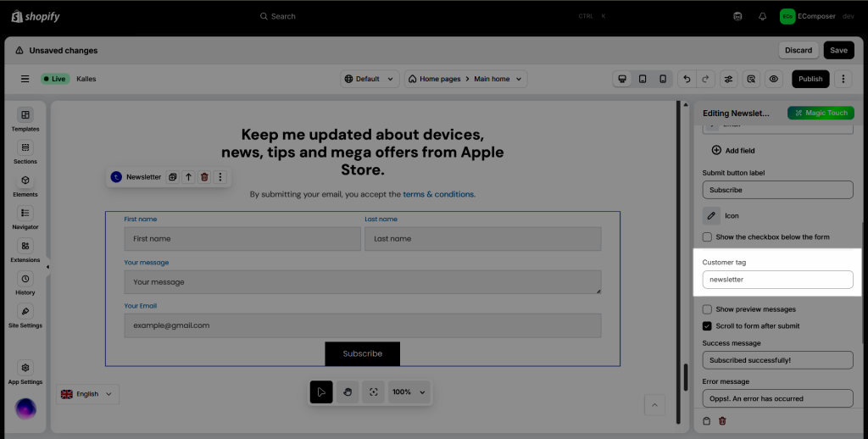
Task: Open the Default language dropdown
Action: pyautogui.click(x=370, y=79)
